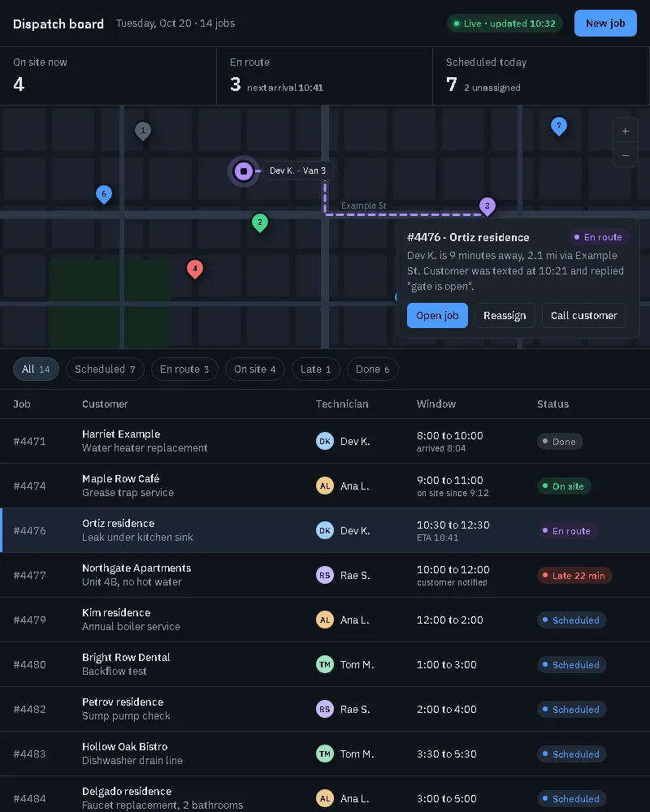The height and width of the screenshot is (812, 650).
Task: Click RS avatar in Petrov residence row
Action: (x=325, y=709)
